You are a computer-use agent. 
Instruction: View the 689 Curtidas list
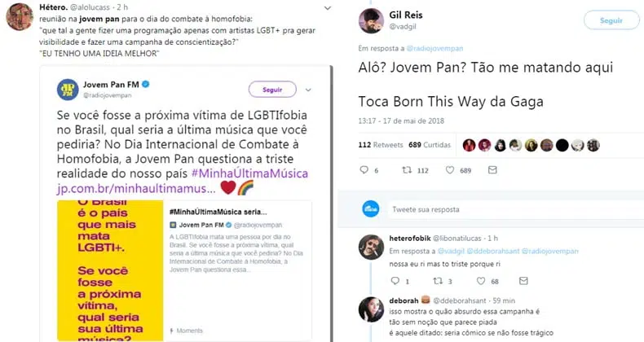(429, 145)
